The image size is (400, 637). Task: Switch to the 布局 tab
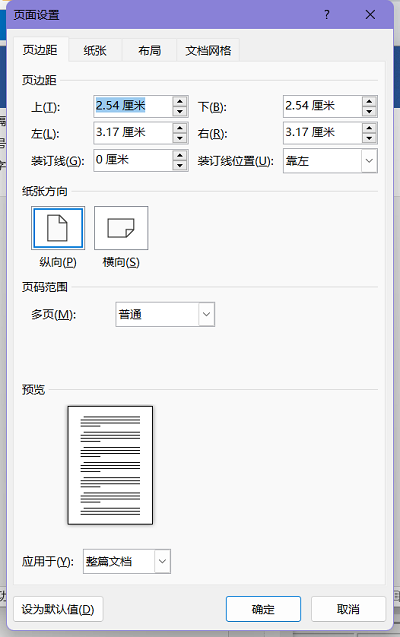pyautogui.click(x=149, y=50)
